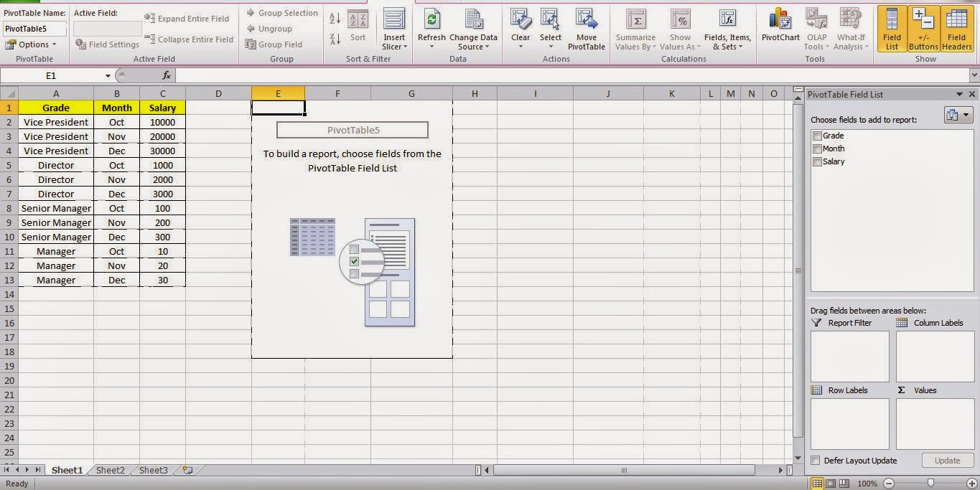The width and height of the screenshot is (980, 490).
Task: Click Fields, Items, & Sets icon
Action: click(727, 29)
